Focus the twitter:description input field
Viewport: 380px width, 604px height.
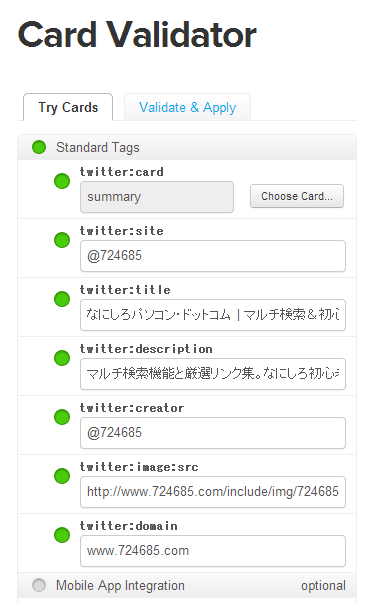pyautogui.click(x=213, y=374)
